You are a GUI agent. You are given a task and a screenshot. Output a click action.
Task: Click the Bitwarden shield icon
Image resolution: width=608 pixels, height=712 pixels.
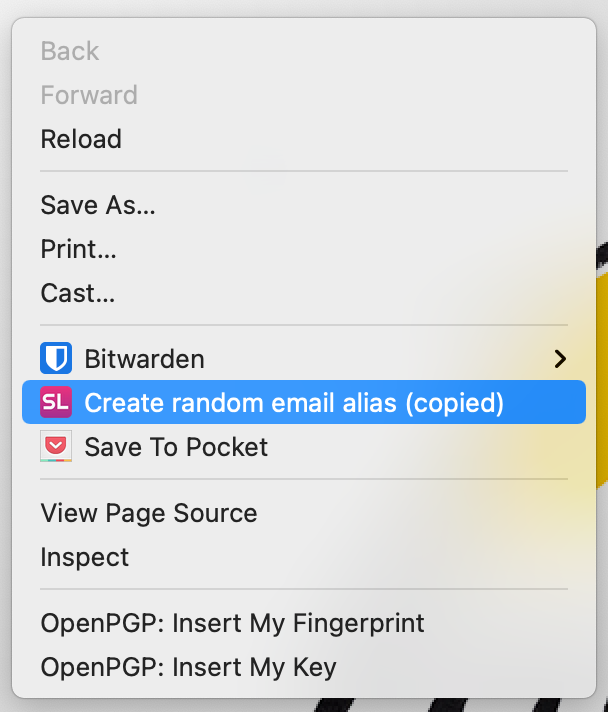click(x=56, y=358)
